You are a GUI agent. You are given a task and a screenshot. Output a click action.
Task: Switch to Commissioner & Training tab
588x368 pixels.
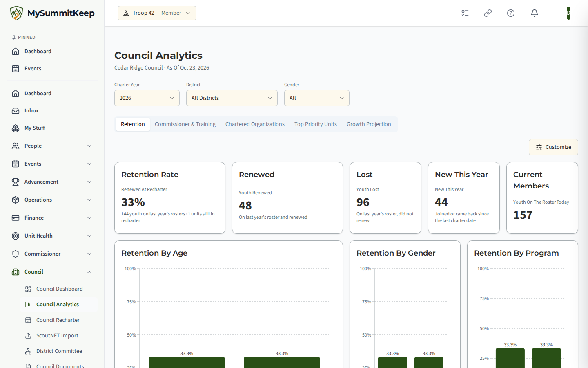185,124
